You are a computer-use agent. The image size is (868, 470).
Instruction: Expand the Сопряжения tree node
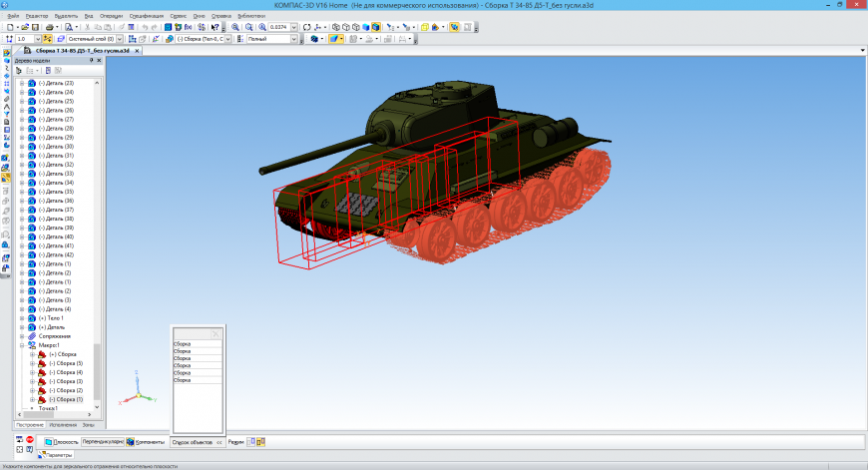(22, 336)
